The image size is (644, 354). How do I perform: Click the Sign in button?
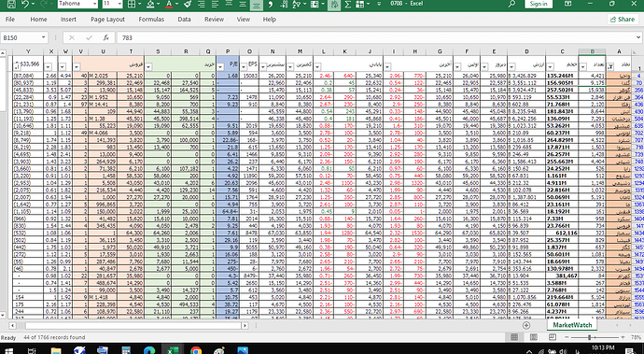point(538,4)
